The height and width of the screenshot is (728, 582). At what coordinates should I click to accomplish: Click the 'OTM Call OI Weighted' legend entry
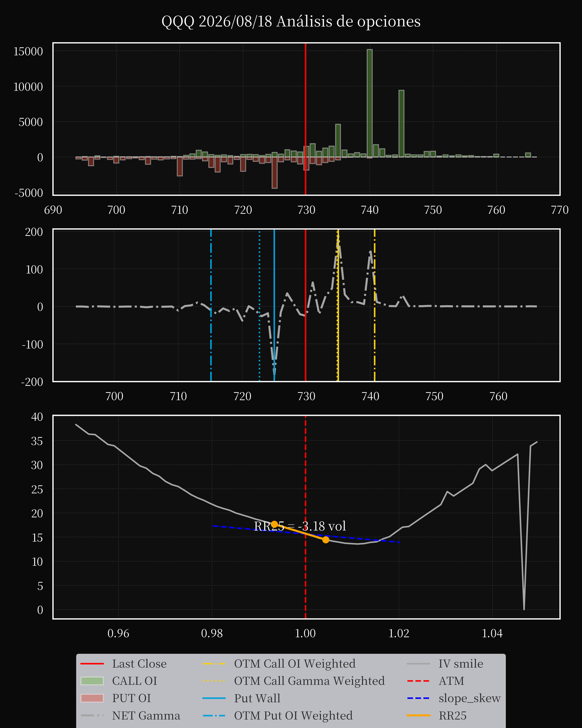click(x=279, y=663)
